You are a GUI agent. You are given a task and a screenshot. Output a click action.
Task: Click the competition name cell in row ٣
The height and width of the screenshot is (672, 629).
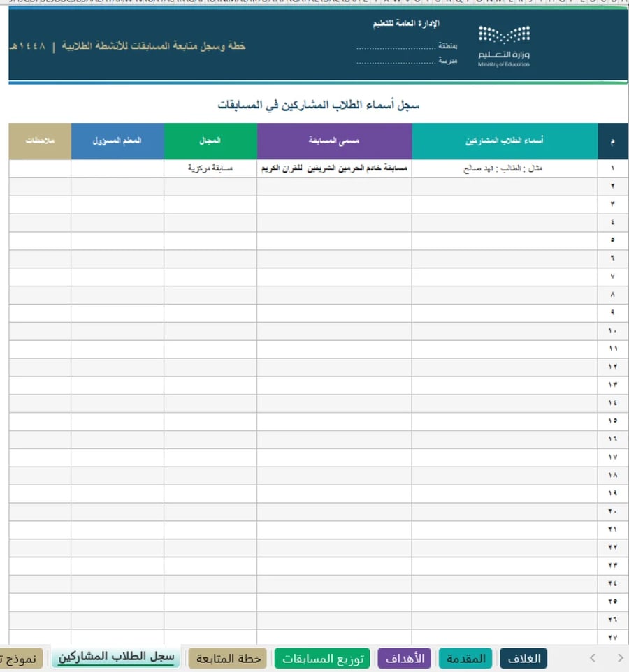coord(335,205)
